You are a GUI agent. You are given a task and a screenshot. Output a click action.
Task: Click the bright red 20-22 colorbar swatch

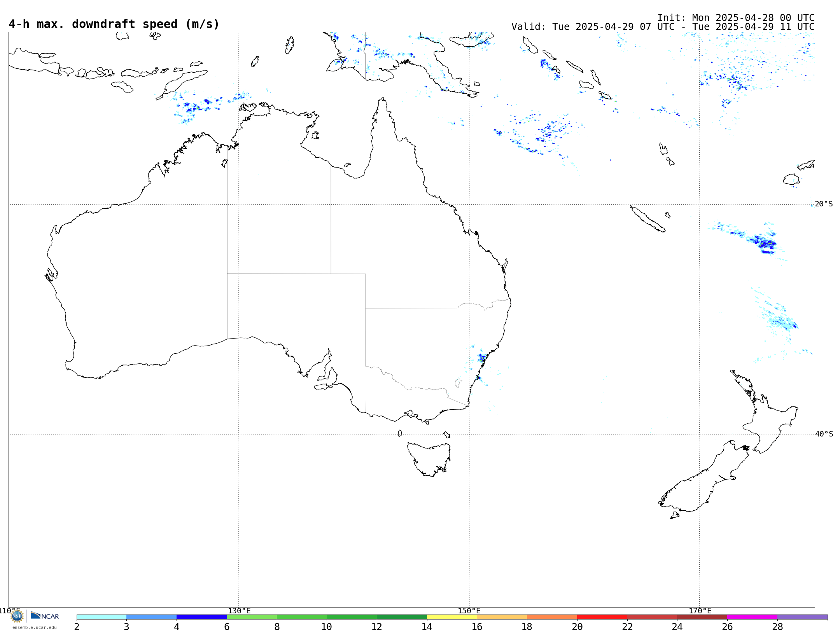click(602, 617)
